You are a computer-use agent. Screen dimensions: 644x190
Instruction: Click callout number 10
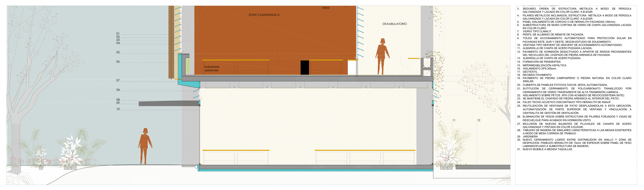coord(118,109)
